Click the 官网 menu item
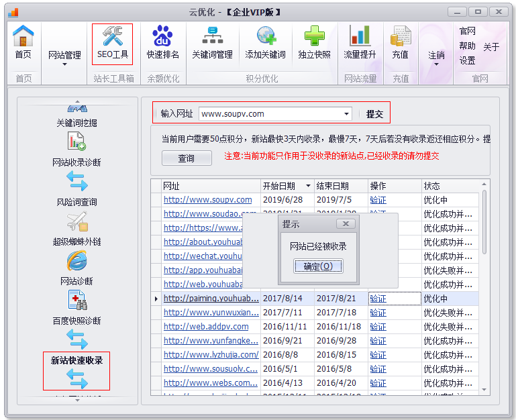The width and height of the screenshot is (516, 420). click(468, 31)
